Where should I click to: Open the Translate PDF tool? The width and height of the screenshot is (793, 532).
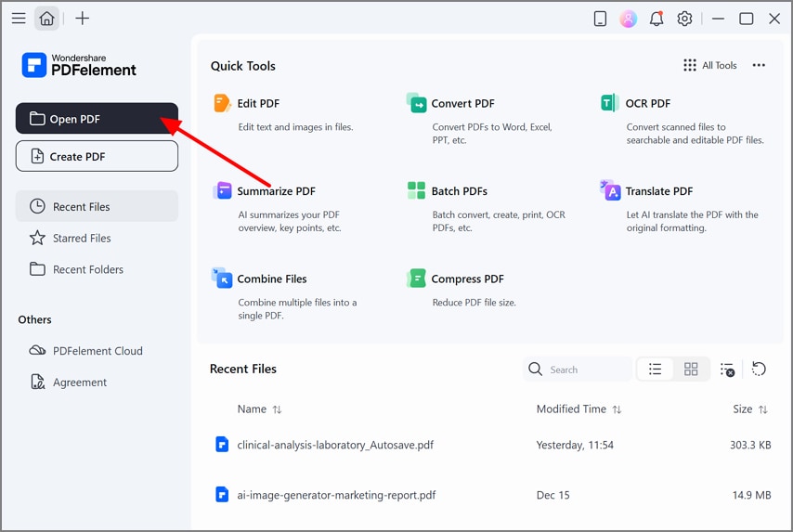tap(658, 191)
